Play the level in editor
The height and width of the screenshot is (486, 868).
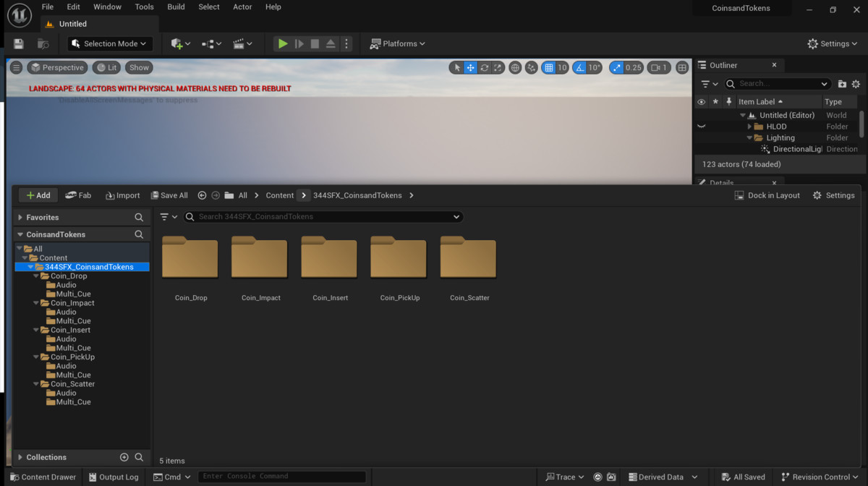283,44
